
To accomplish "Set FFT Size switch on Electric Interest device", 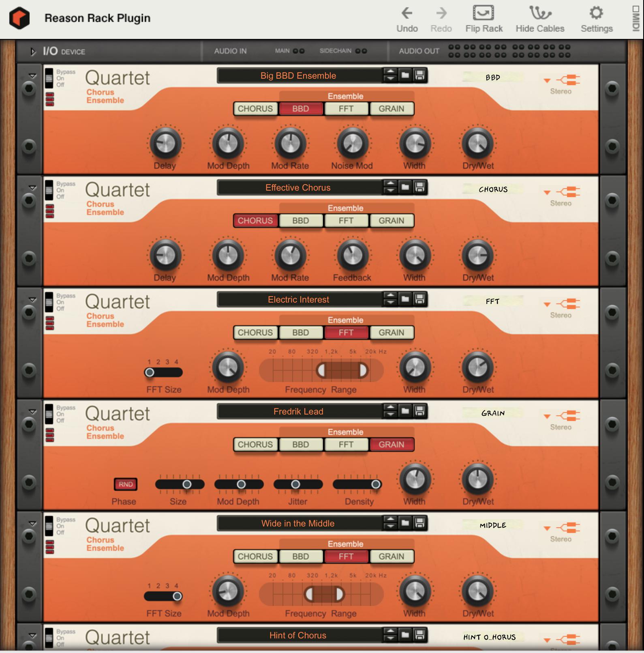I will 164,372.
